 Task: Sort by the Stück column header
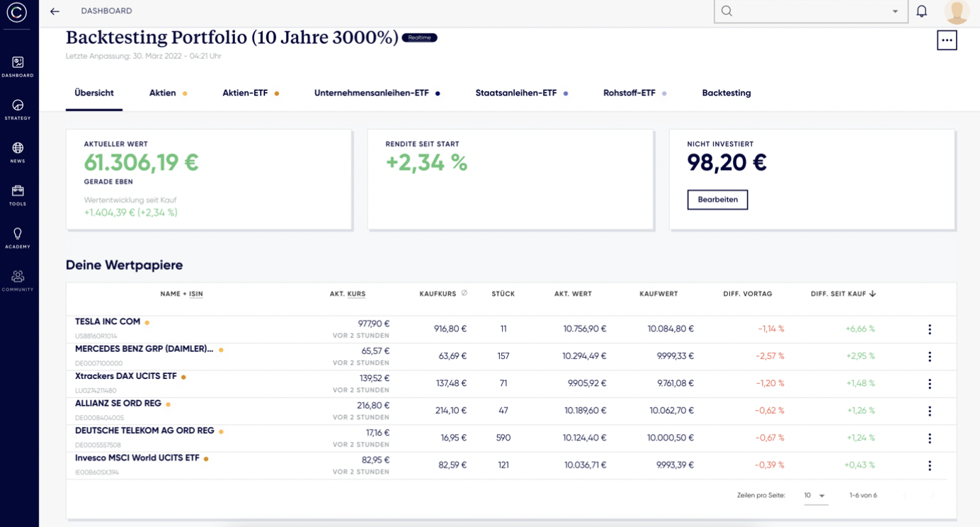(x=503, y=293)
